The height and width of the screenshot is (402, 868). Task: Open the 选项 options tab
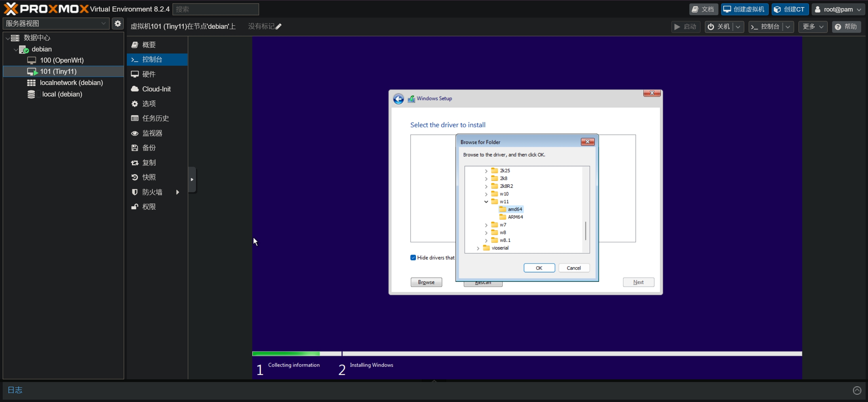(x=157, y=104)
